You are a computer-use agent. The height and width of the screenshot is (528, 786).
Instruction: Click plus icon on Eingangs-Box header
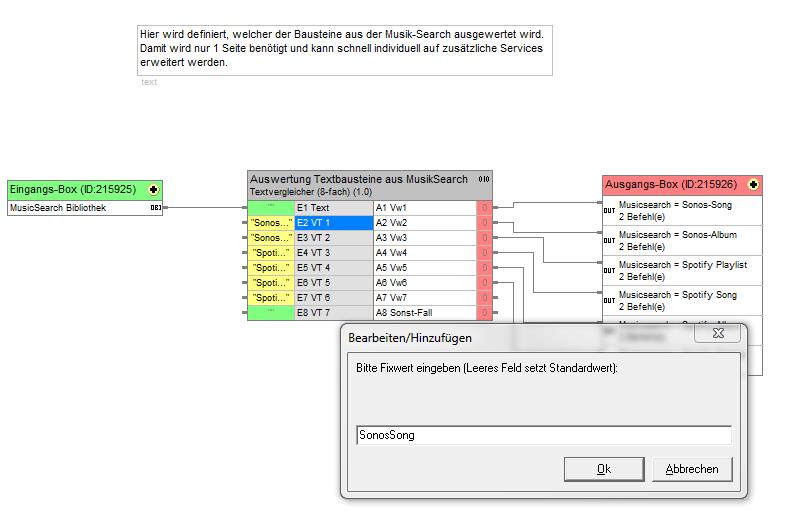[x=153, y=189]
